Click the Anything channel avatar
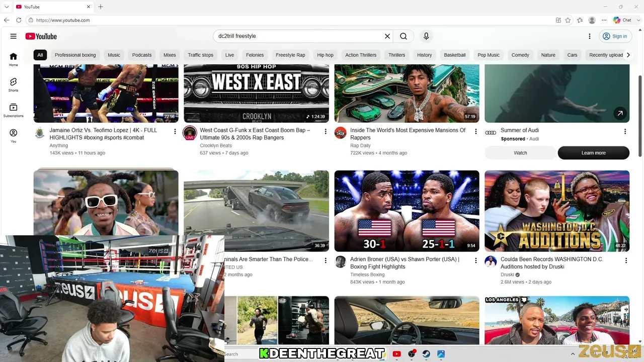Image resolution: width=644 pixels, height=362 pixels. [39, 133]
